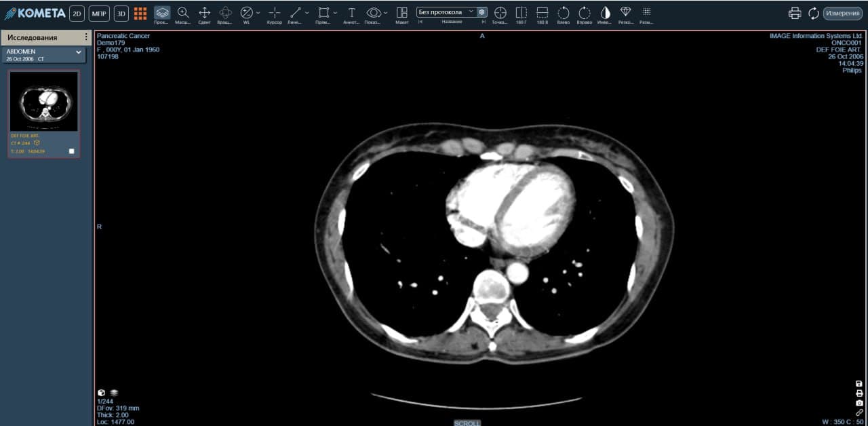Activate the crosshair cursor tool

[274, 12]
